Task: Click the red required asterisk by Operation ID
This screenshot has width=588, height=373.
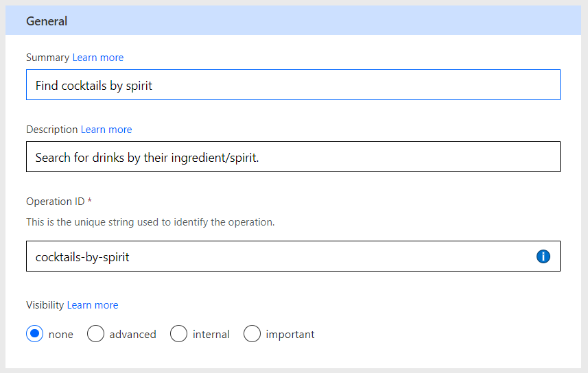Action: [90, 201]
